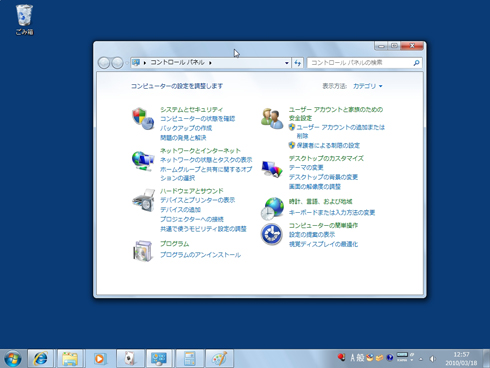This screenshot has height=368, width=490.
Task: Open the Solitaire card game taskbar icon
Action: tap(129, 359)
